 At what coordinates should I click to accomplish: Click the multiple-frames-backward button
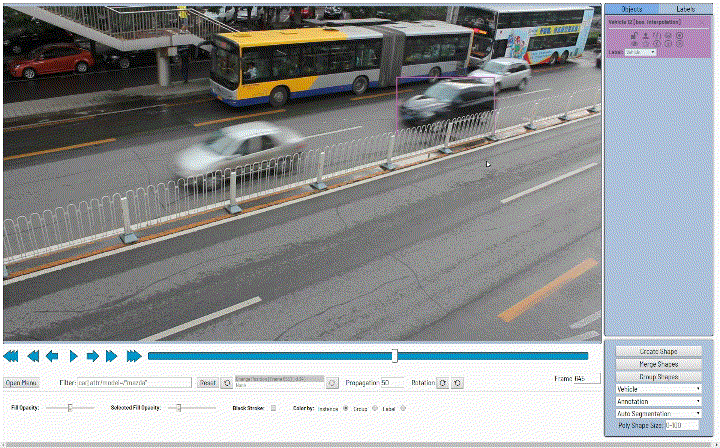[x=32, y=356]
